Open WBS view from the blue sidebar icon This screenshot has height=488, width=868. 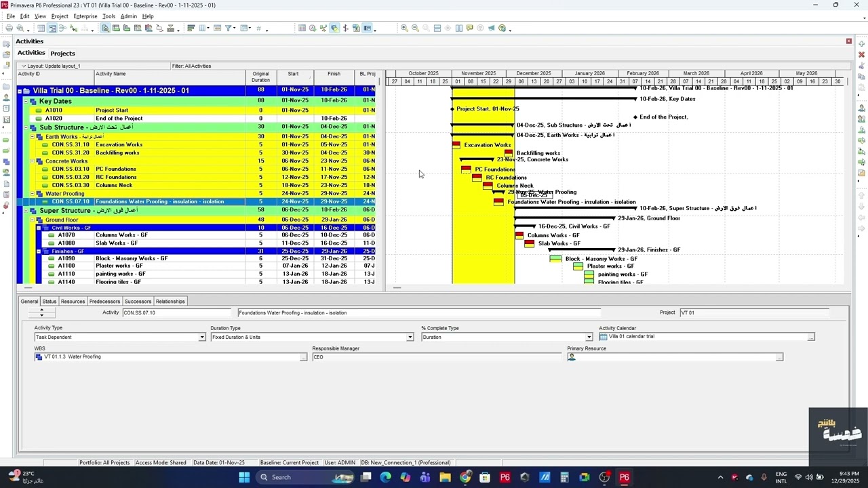(6, 161)
